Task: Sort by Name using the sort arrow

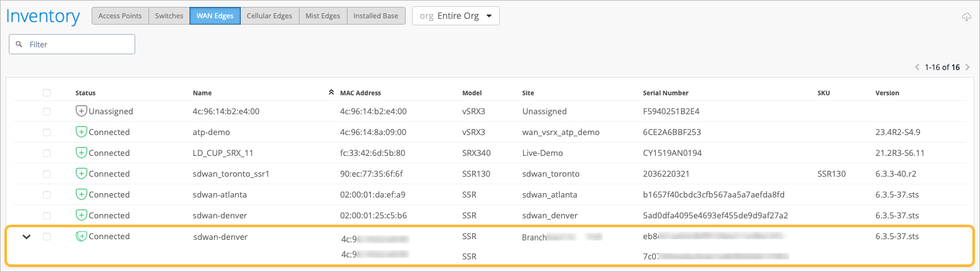Action: pyautogui.click(x=331, y=93)
